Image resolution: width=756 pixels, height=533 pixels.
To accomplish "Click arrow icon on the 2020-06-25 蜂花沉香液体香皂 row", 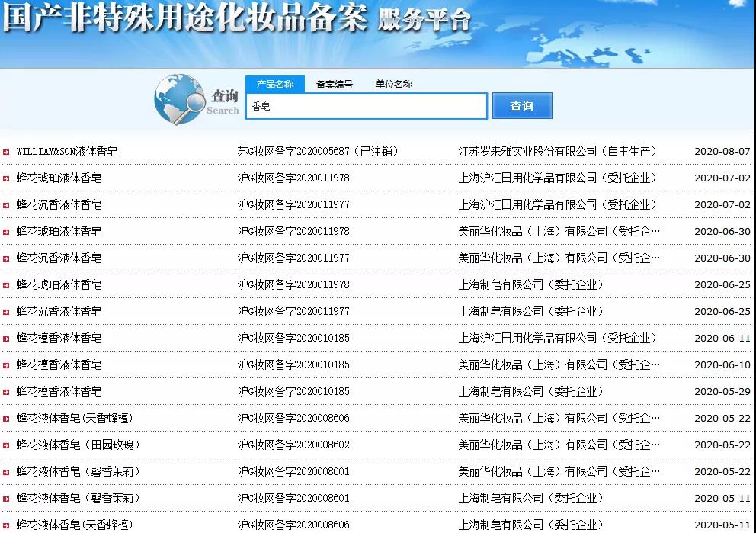I will (x=6, y=312).
